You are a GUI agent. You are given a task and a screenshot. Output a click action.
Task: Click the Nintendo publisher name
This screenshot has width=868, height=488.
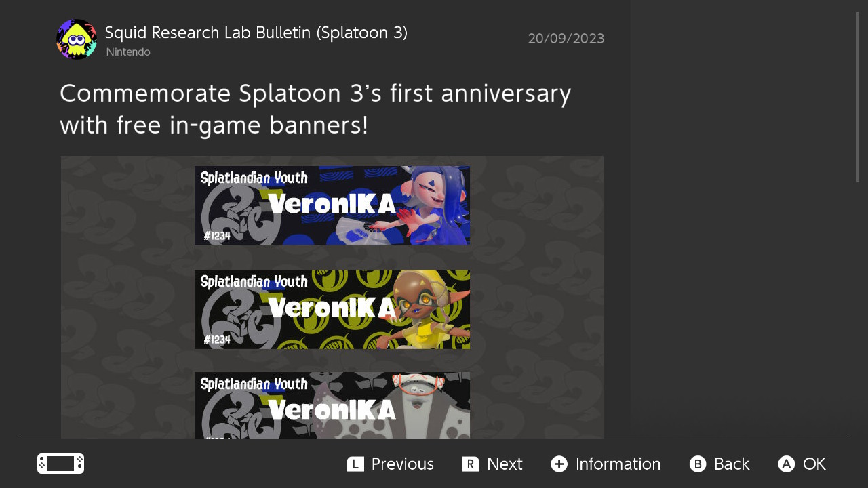point(128,52)
